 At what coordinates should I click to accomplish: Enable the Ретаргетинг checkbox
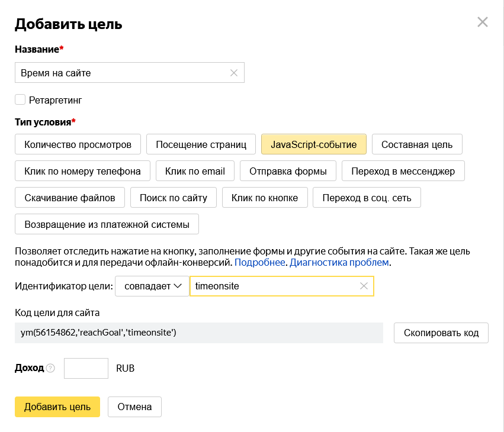tap(20, 100)
